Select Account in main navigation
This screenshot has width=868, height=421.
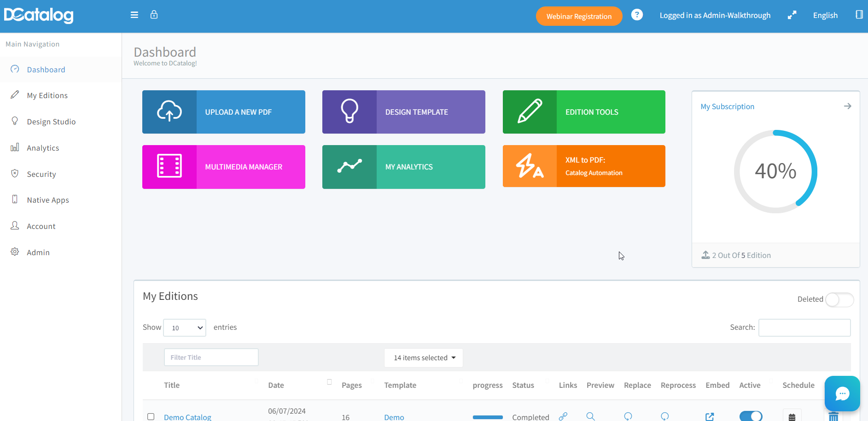[41, 226]
